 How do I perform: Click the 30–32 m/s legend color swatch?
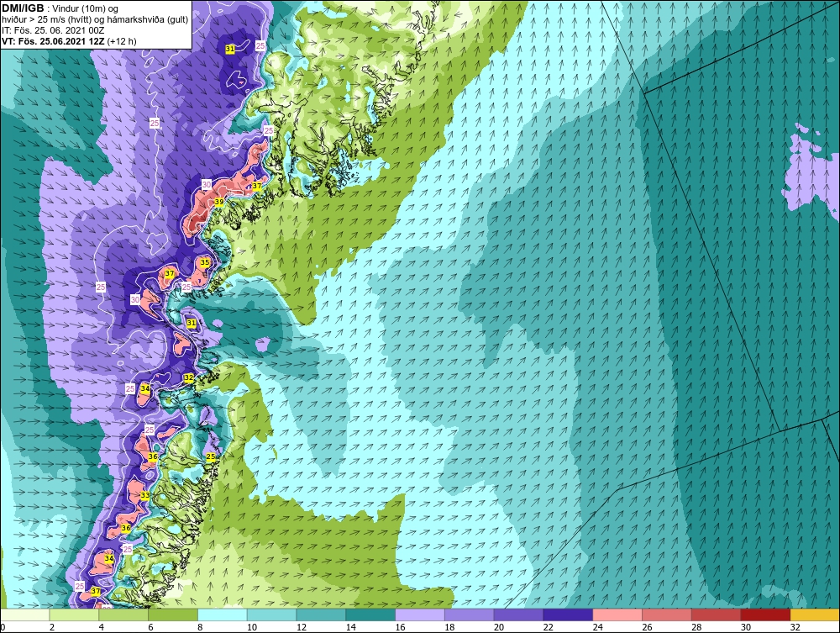tap(765, 615)
